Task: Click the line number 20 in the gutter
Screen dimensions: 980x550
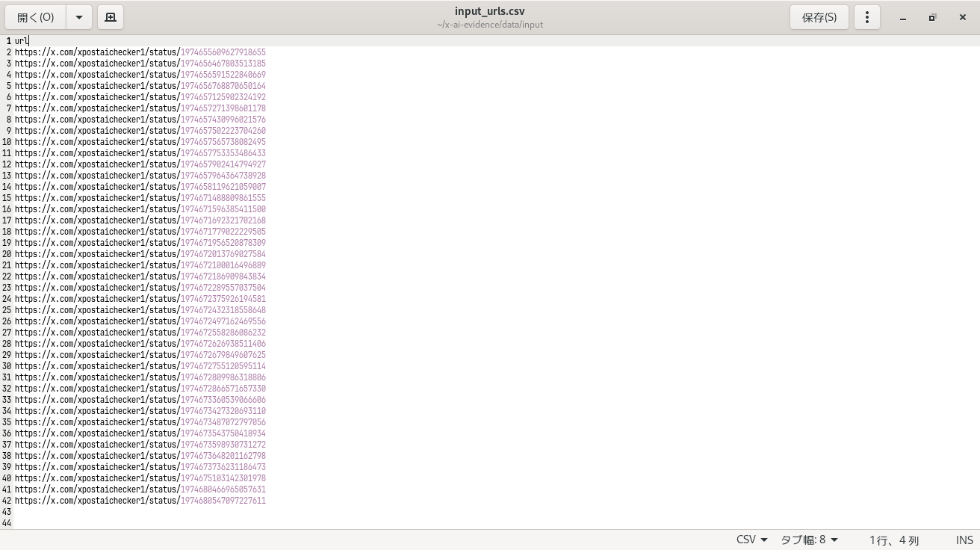Action: [x=7, y=254]
